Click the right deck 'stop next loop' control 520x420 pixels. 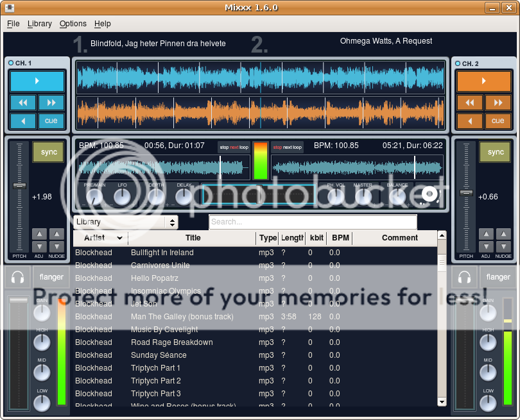tap(288, 147)
